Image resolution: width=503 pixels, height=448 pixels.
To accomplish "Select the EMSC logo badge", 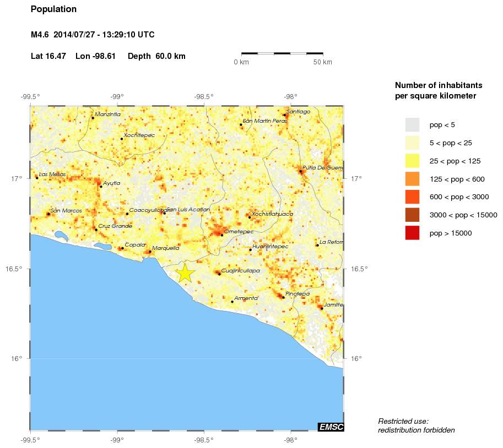I will [x=331, y=426].
